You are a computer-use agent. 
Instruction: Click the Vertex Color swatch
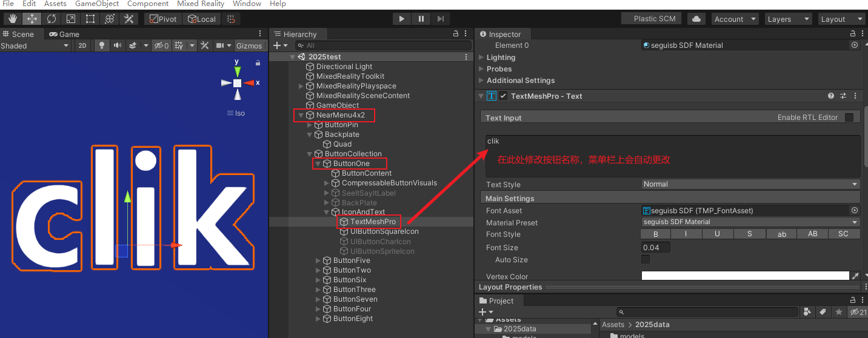[745, 276]
